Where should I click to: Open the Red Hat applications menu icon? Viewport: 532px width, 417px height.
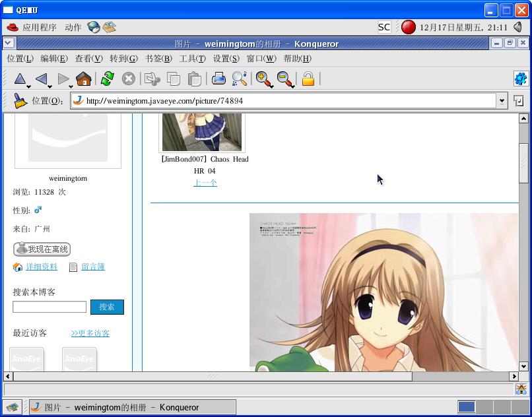click(x=13, y=27)
